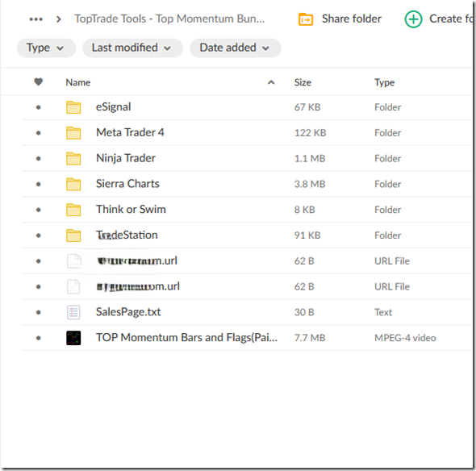Click the 1.1 MB size value

tap(310, 158)
